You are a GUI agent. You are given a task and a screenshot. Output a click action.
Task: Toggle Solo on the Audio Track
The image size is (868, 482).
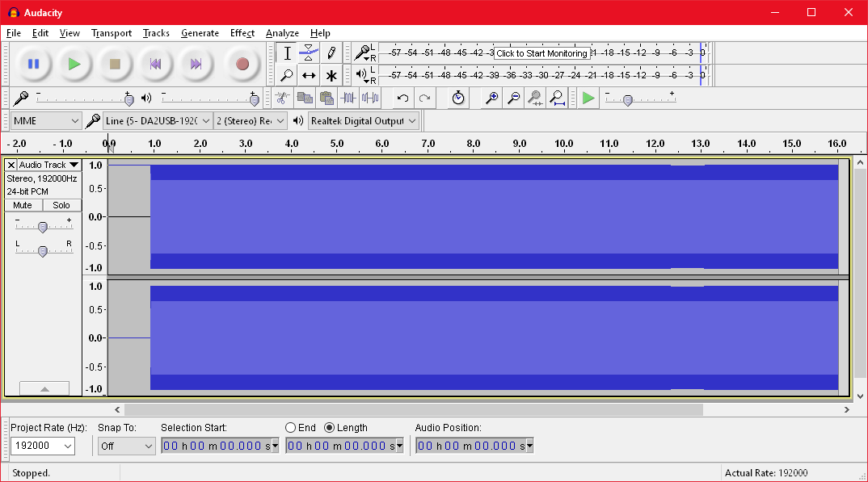tap(61, 205)
